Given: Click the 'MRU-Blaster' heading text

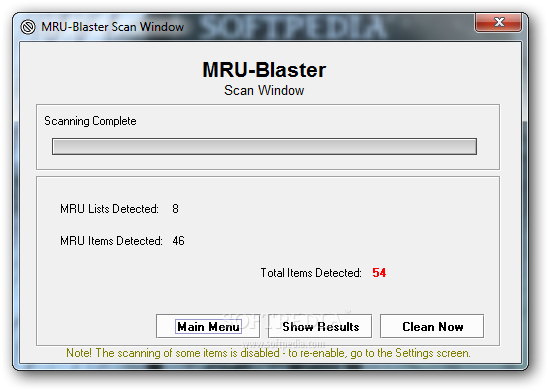Looking at the screenshot, I should 264,70.
